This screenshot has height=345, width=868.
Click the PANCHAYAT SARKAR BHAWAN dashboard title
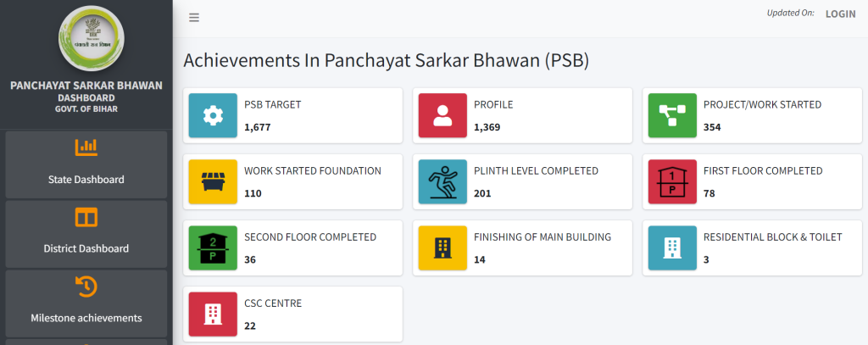(86, 86)
